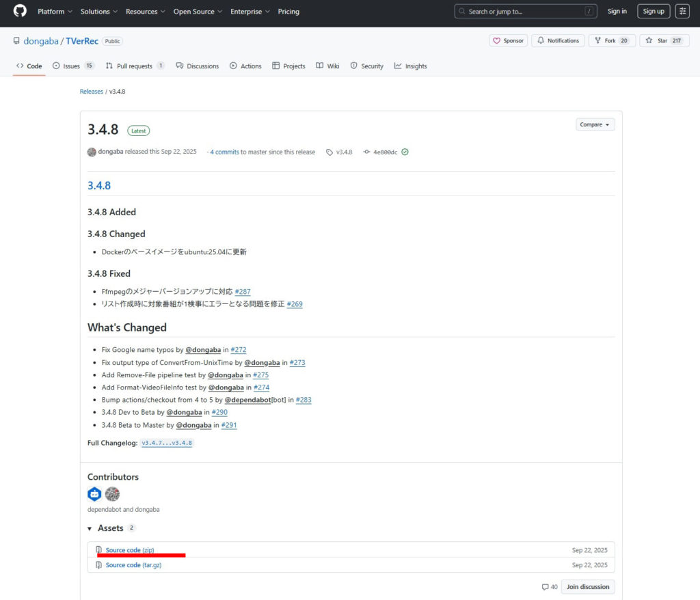Image resolution: width=700 pixels, height=600 pixels.
Task: Click the Join discussion button
Action: 588,587
